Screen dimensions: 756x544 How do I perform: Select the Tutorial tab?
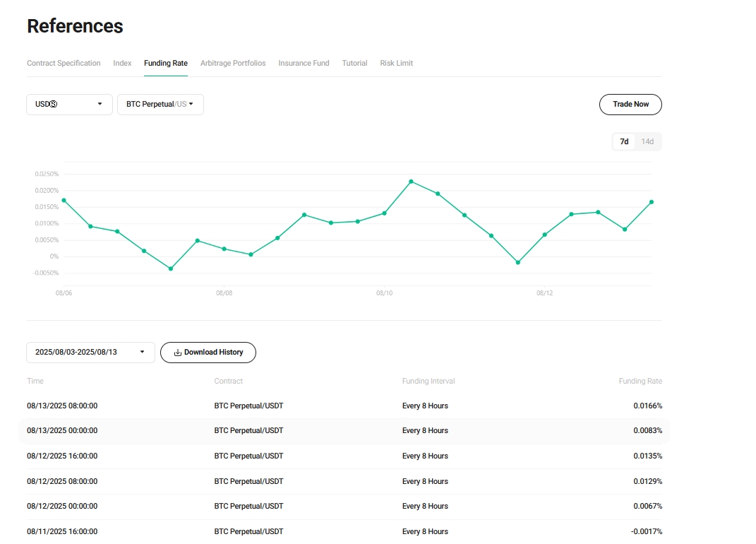pyautogui.click(x=354, y=64)
